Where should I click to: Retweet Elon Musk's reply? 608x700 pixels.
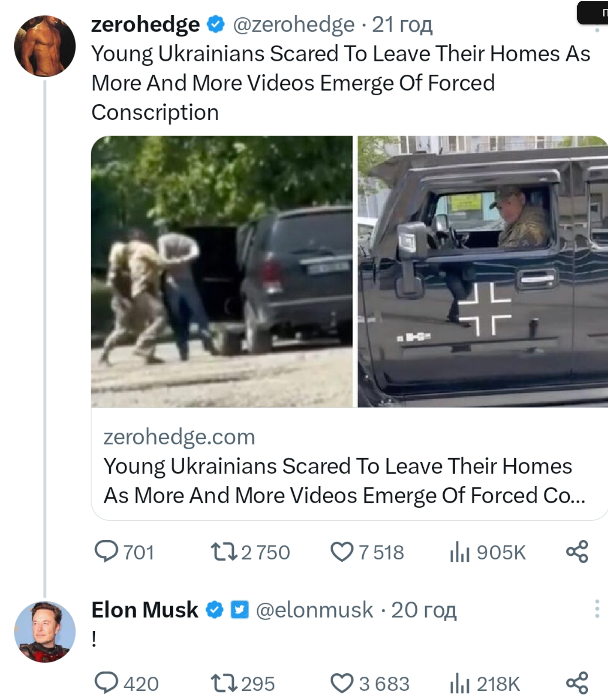[224, 683]
